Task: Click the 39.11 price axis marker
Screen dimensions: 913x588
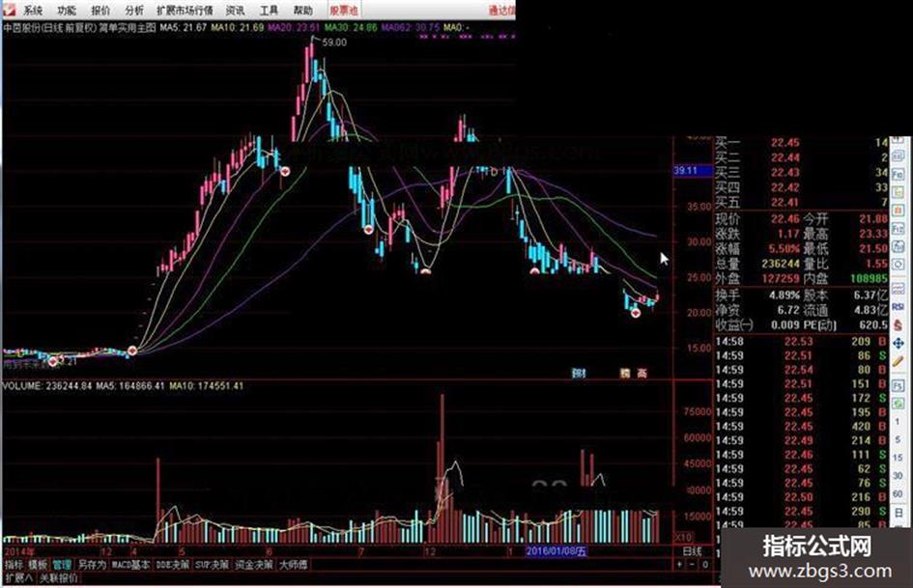Action: 693,171
